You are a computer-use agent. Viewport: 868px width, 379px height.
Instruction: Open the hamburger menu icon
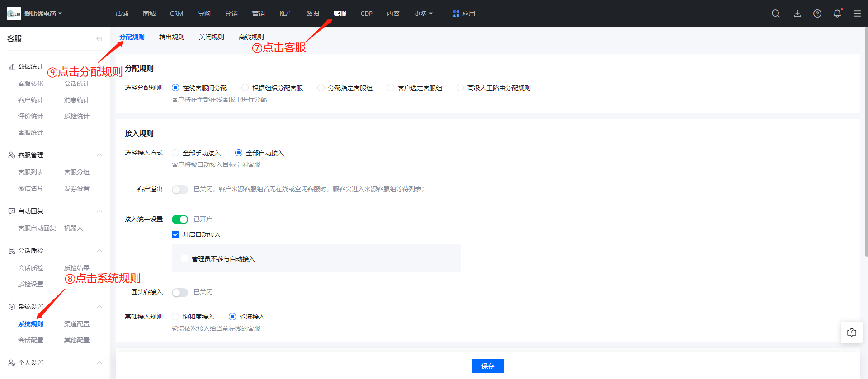pyautogui.click(x=857, y=14)
